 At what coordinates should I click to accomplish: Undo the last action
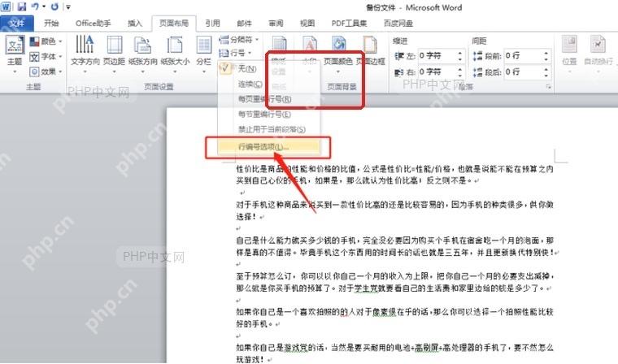[35, 6]
